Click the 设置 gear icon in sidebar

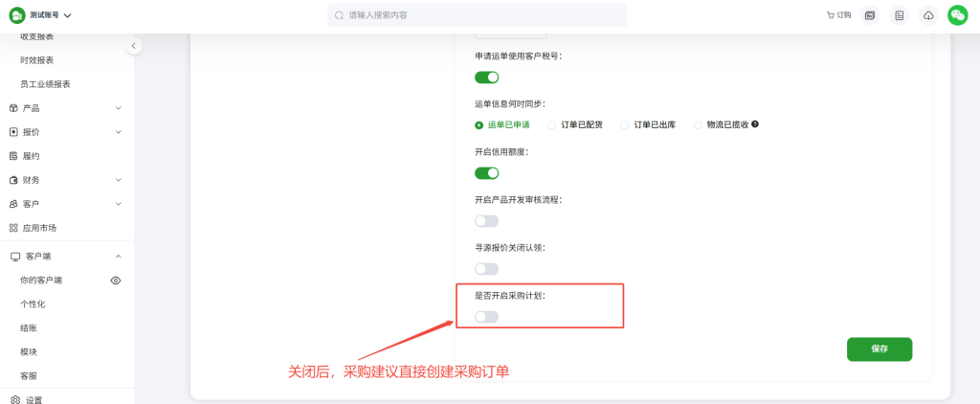click(x=14, y=399)
